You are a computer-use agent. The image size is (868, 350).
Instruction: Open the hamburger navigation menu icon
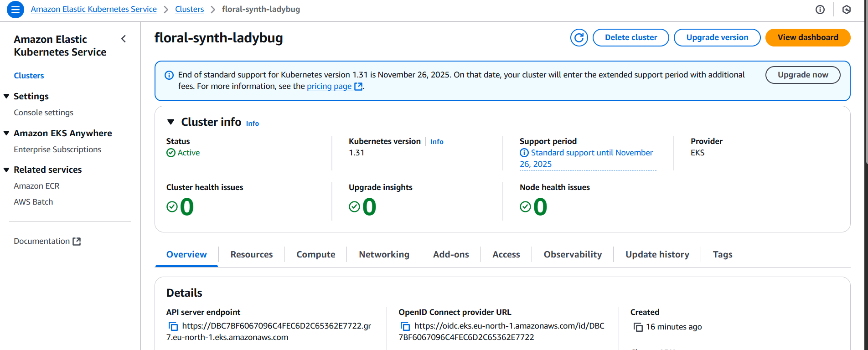(15, 9)
